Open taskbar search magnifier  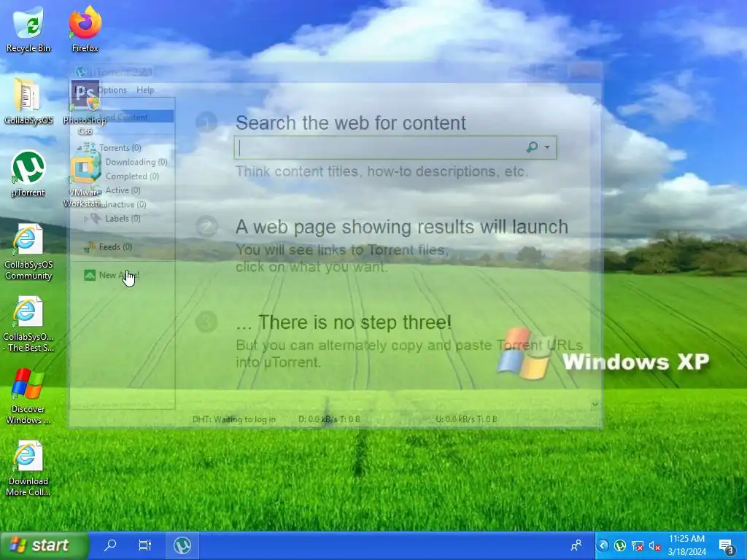[x=110, y=545]
